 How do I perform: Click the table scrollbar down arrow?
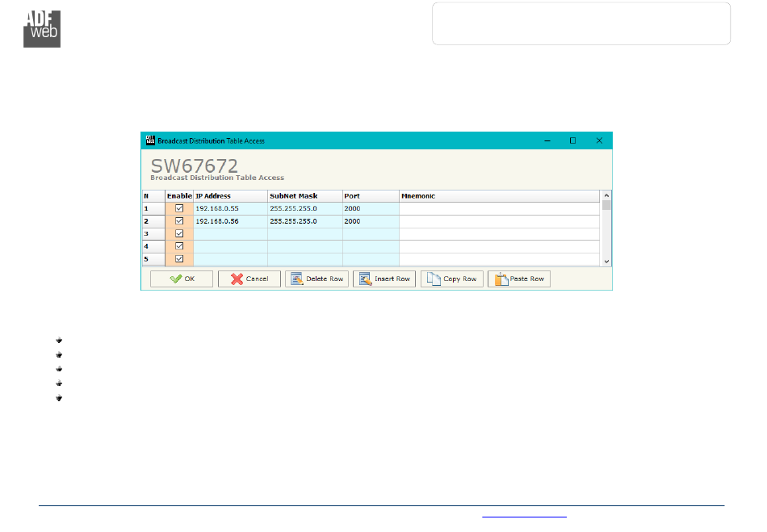click(606, 262)
